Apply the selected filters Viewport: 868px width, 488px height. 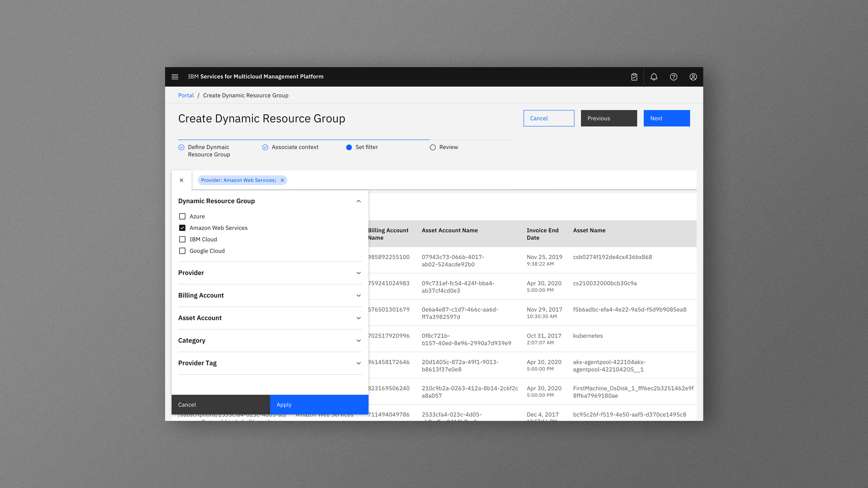pyautogui.click(x=319, y=405)
